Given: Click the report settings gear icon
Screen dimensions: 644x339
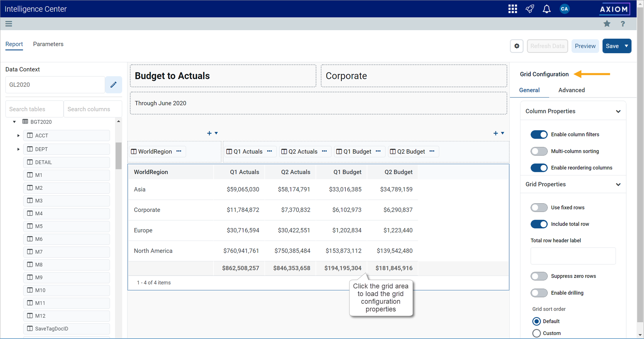Looking at the screenshot, I should pyautogui.click(x=517, y=46).
